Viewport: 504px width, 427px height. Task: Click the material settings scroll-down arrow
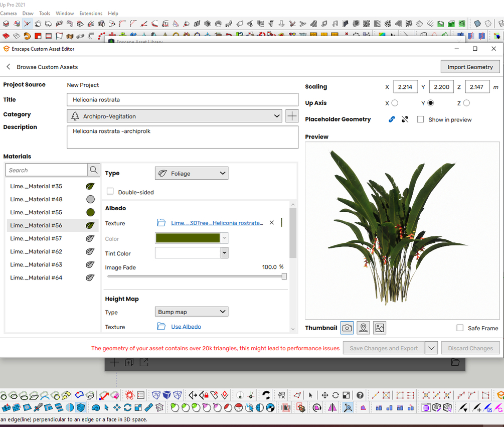pyautogui.click(x=293, y=329)
